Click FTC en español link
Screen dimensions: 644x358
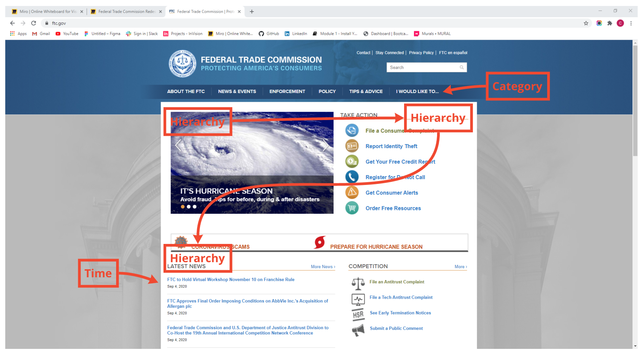pyautogui.click(x=453, y=53)
